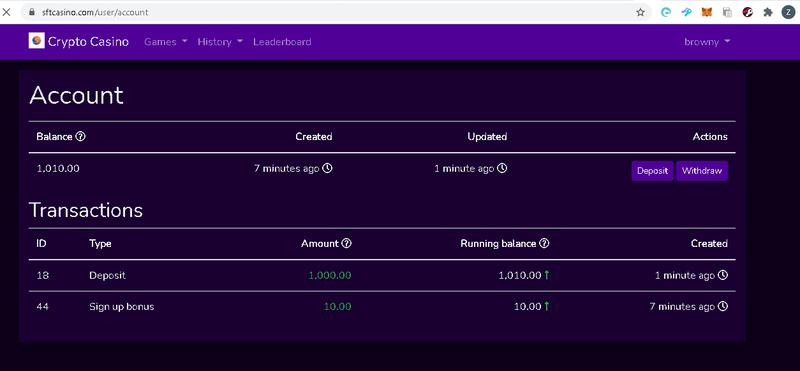Click the Type column header
The height and width of the screenshot is (371, 800).
100,244
